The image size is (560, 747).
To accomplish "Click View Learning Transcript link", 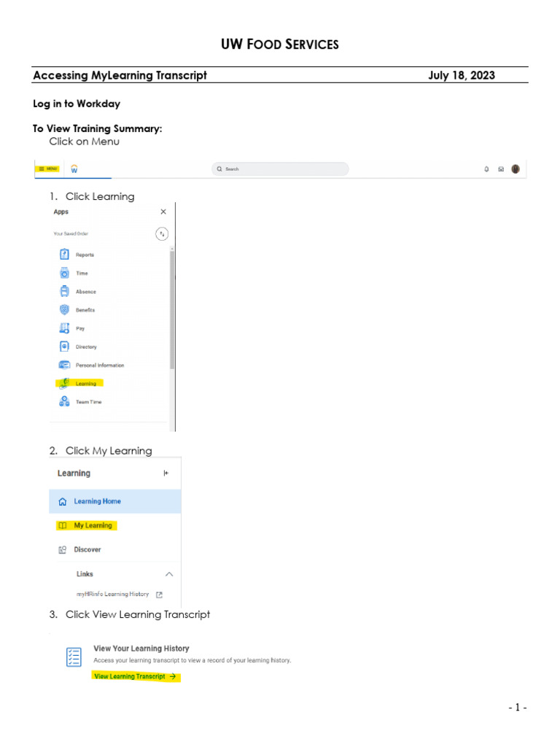I will click(x=136, y=676).
